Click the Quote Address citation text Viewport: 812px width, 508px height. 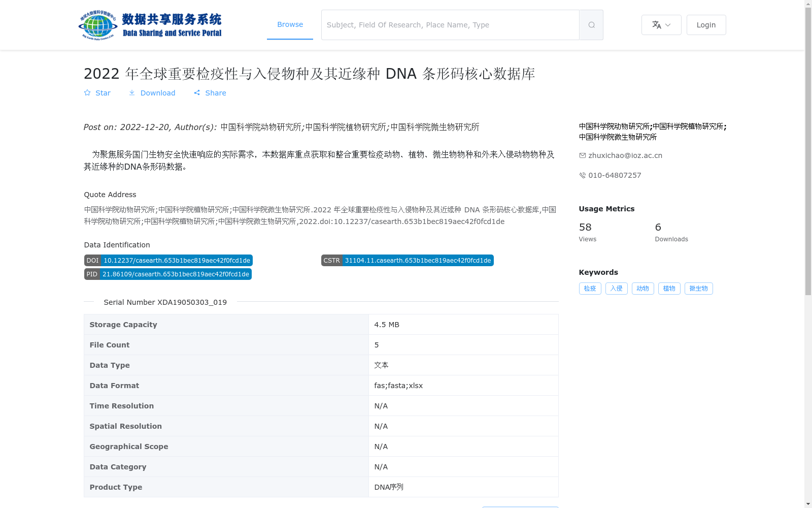coord(320,215)
